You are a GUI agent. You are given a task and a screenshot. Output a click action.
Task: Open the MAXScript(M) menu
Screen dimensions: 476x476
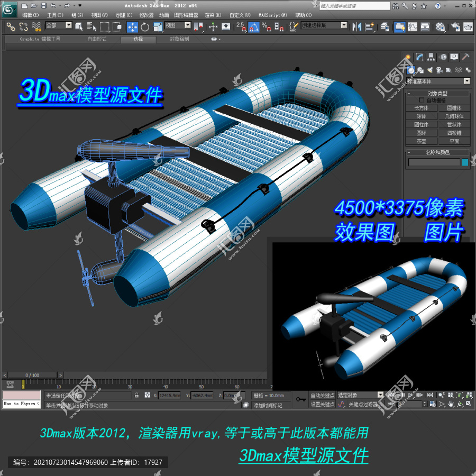272,15
